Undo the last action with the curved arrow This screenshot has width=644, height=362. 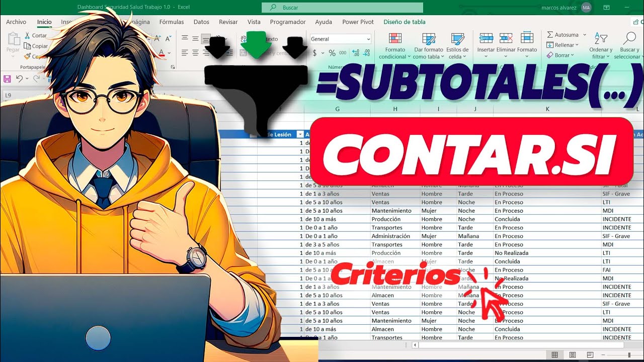pos(19,79)
